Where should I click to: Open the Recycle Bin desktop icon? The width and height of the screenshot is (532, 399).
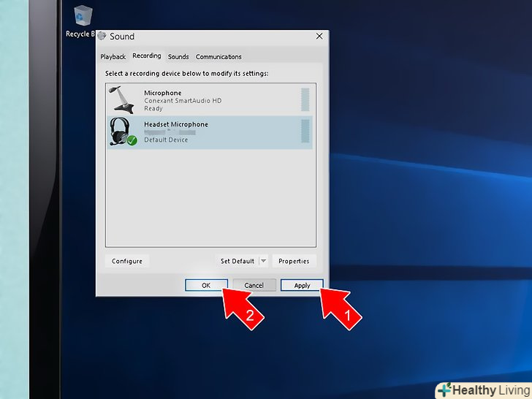coord(81,21)
